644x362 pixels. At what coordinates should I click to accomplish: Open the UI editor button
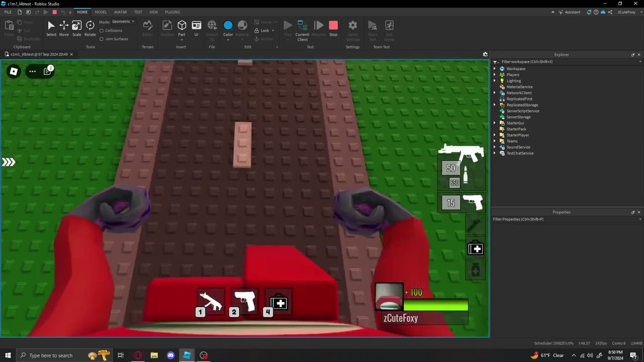[196, 29]
